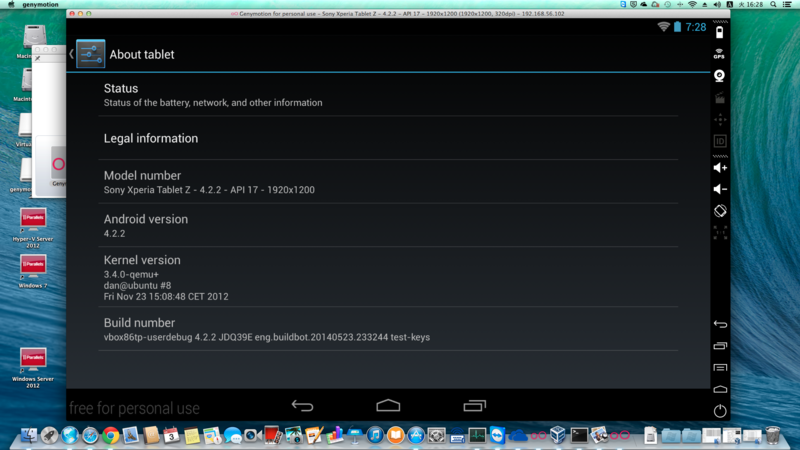The image size is (800, 450).
Task: Click the menu bar clock showing 16:28
Action: coord(751,4)
